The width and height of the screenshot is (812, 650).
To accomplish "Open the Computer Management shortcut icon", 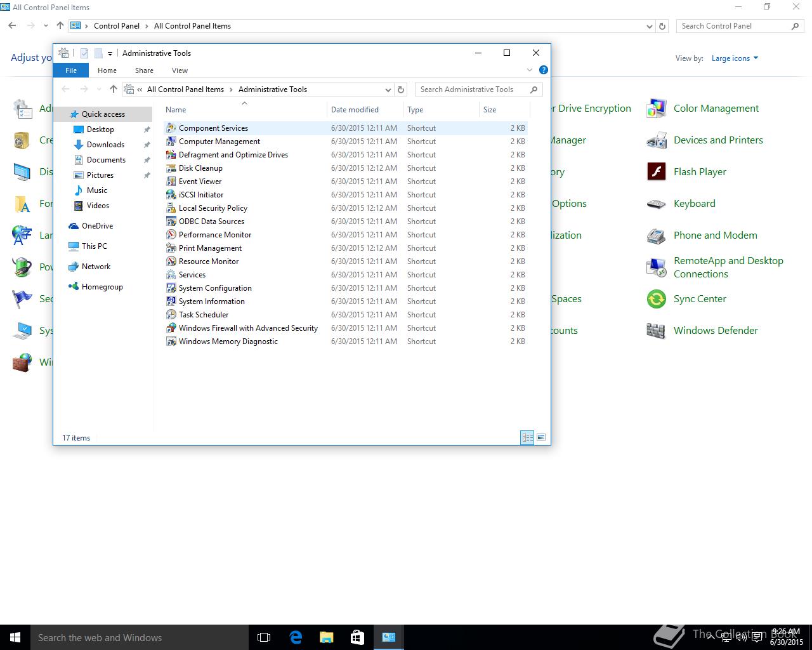I will coord(171,141).
